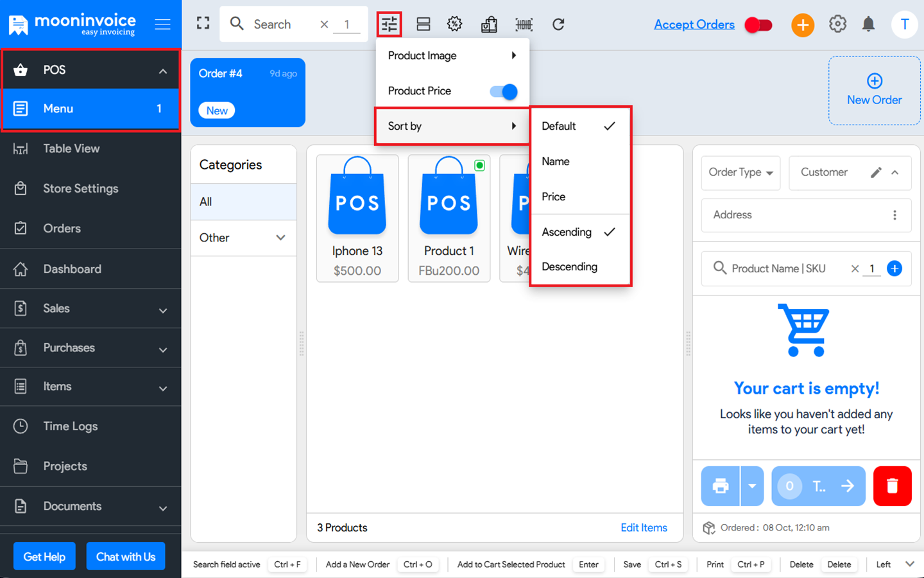
Task: Turn off the Accept Orders toggle
Action: coord(758,24)
